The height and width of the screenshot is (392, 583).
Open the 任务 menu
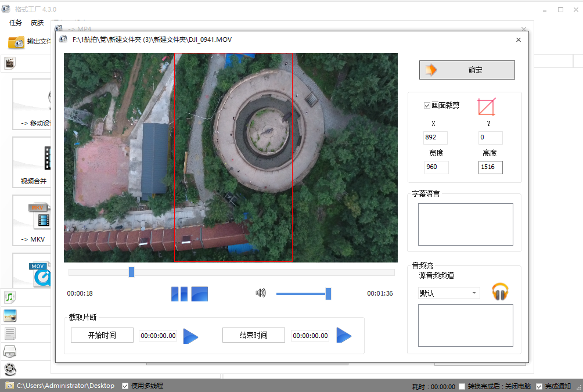16,23
